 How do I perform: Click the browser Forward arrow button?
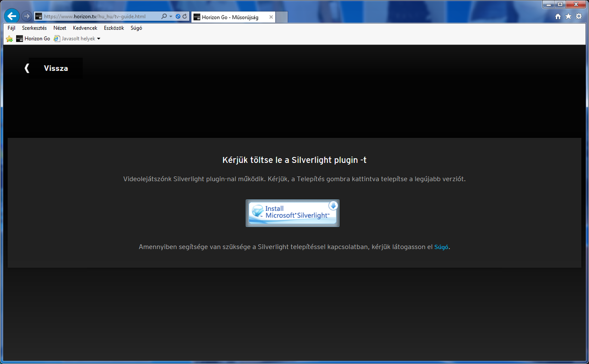click(27, 17)
